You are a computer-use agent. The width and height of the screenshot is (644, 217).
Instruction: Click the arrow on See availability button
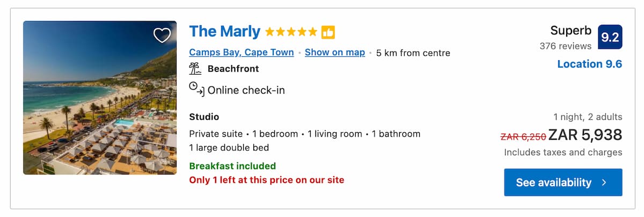coord(604,183)
